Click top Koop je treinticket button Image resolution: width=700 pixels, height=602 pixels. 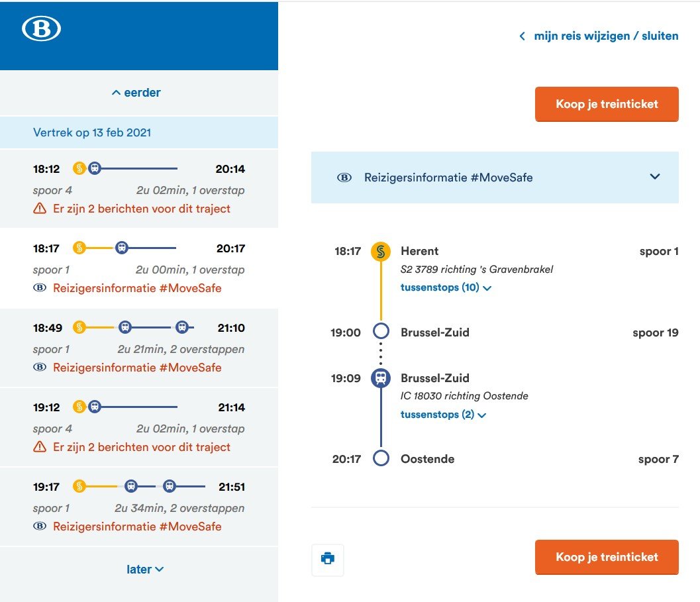607,104
